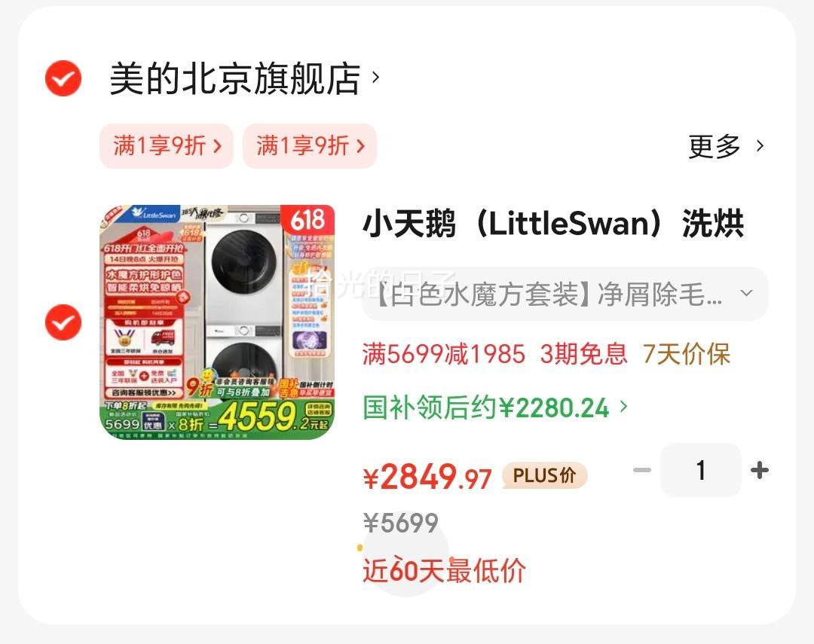Tap the PLUS价 badge
The width and height of the screenshot is (814, 644).
545,475
